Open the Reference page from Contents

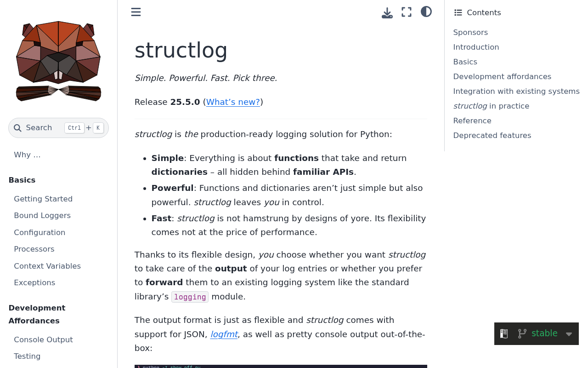(472, 120)
